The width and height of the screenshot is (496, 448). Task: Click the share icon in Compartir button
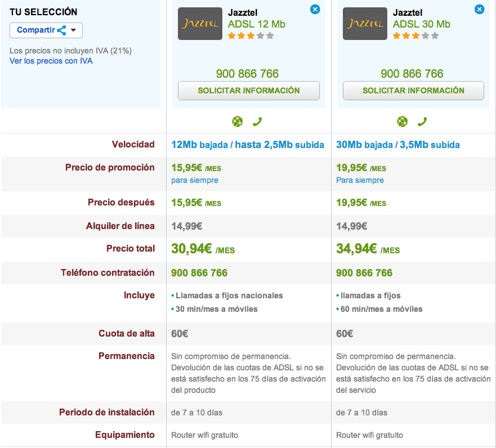[61, 30]
